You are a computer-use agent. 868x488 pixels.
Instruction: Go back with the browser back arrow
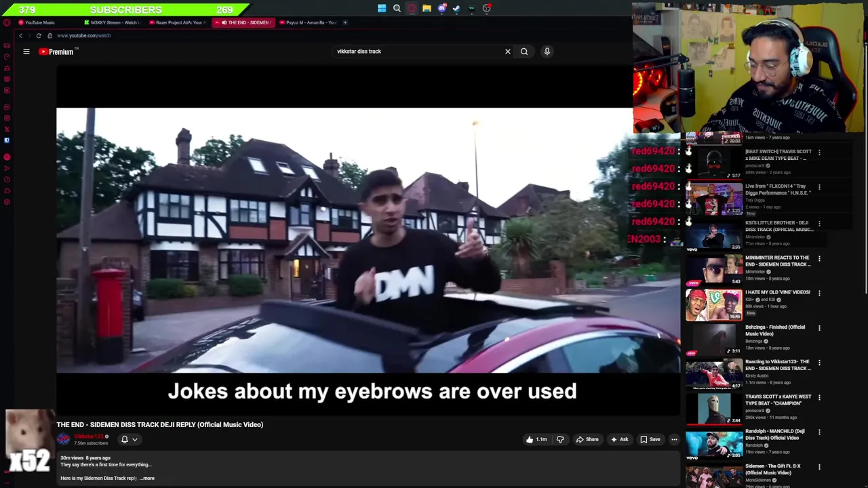coord(21,35)
